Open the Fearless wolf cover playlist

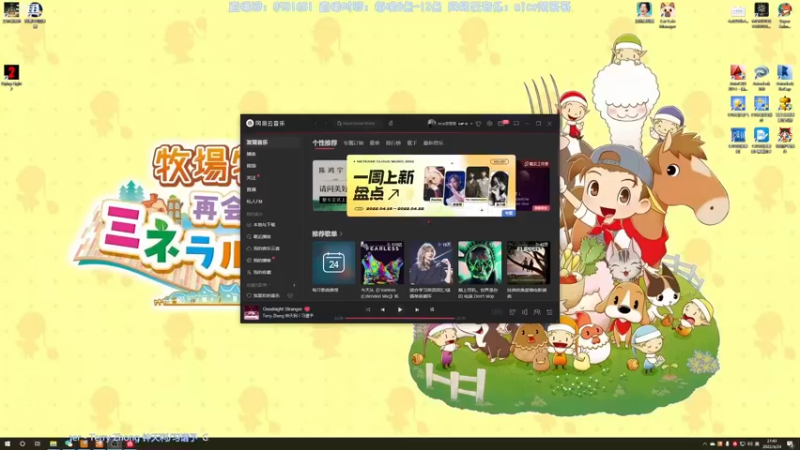tap(382, 263)
